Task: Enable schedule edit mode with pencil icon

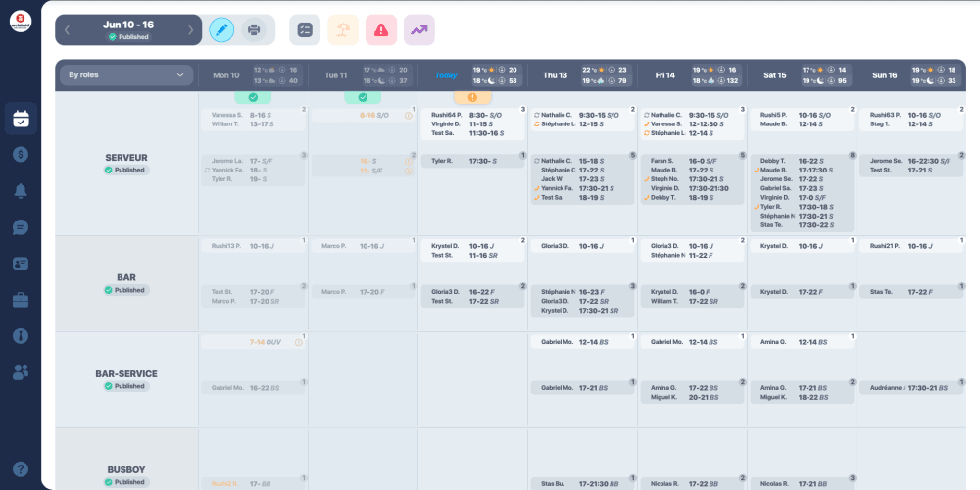Action: 221,30
